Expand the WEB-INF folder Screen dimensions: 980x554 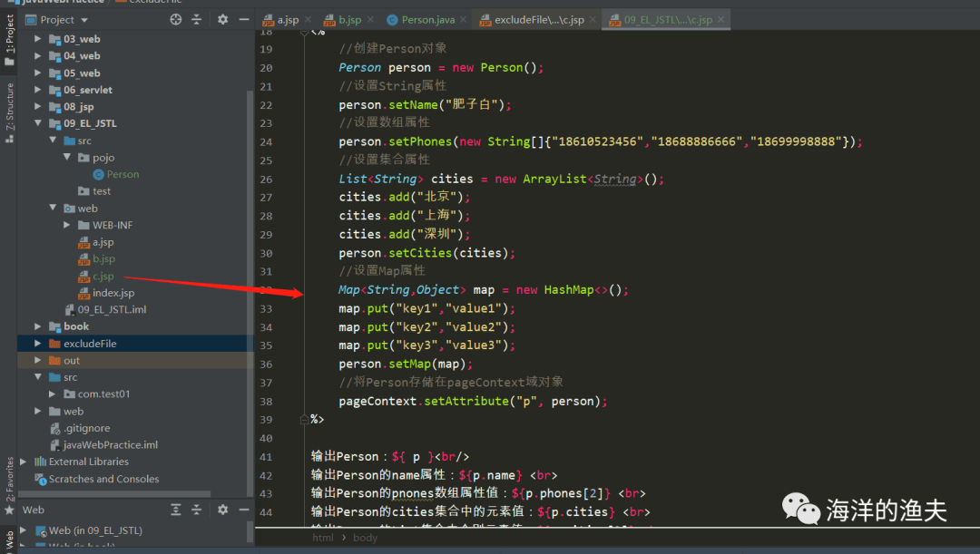coord(67,225)
